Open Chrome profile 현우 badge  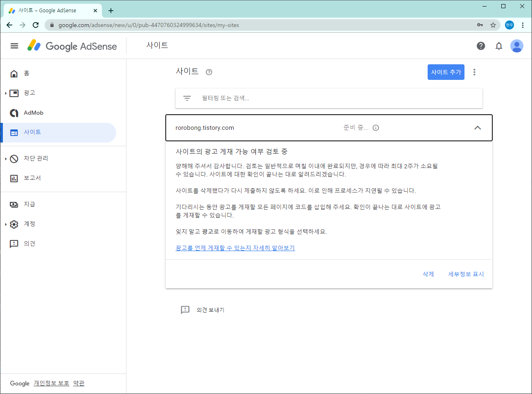click(x=509, y=25)
